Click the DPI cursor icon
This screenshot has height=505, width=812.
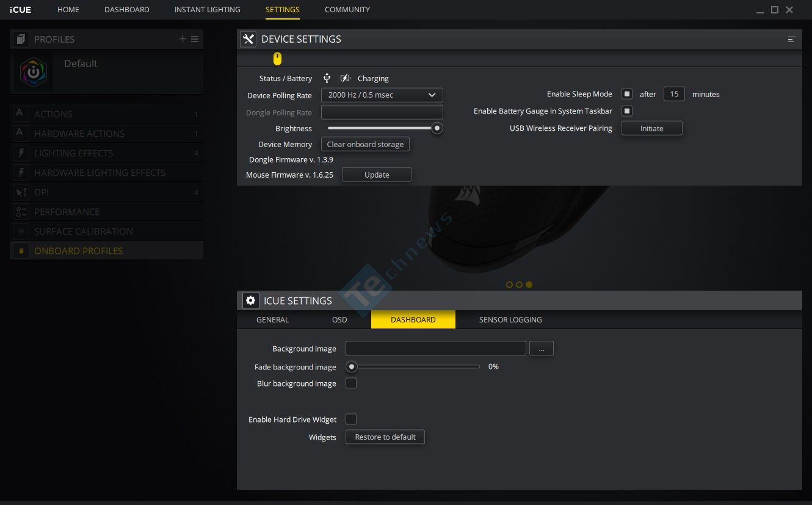click(20, 192)
